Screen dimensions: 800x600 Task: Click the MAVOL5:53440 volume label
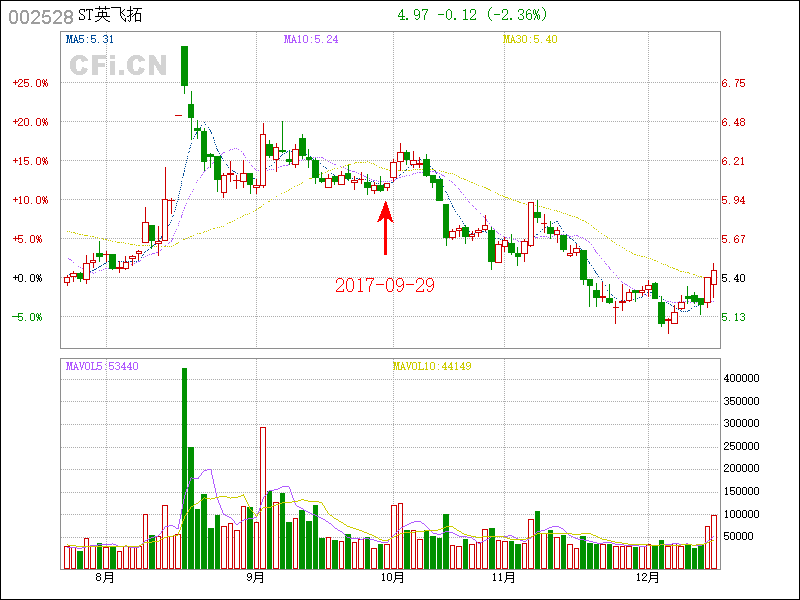pos(102,366)
